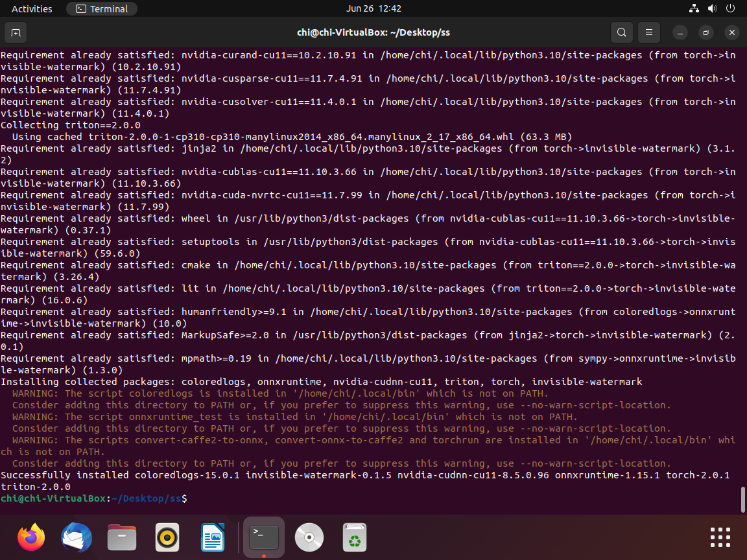747x560 pixels.
Task: Launch Firefox from the dock
Action: coord(31,537)
